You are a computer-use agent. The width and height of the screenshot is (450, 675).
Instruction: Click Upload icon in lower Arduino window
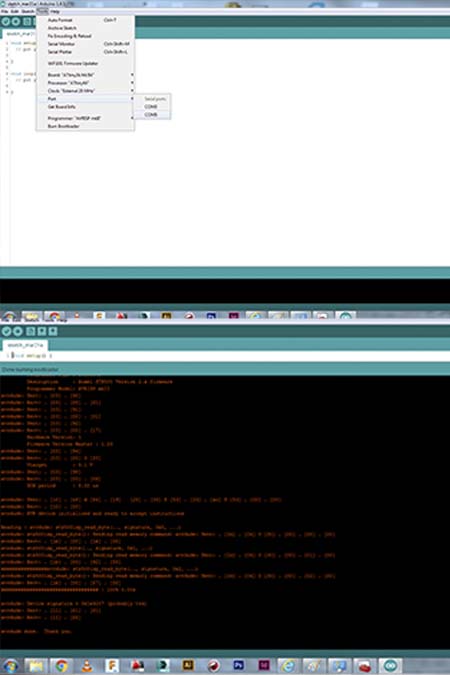coord(18,331)
